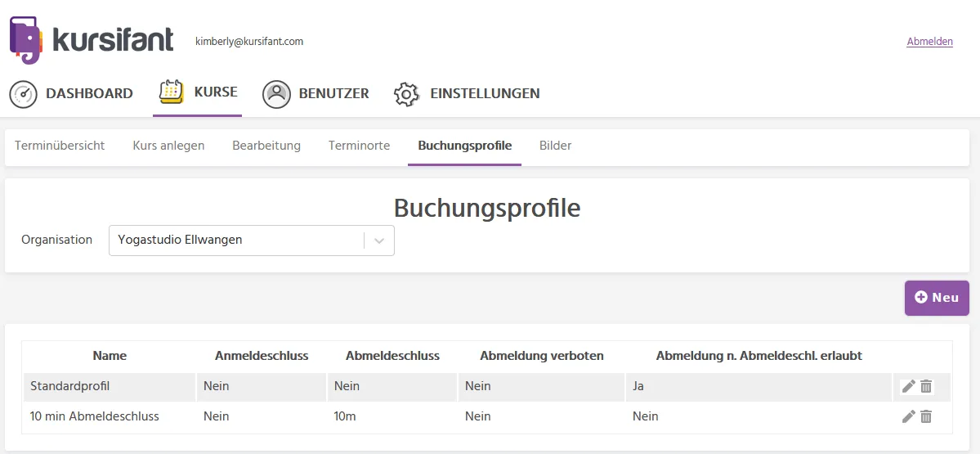This screenshot has width=980, height=454.
Task: Click Abmeldung n. Abmeldeschl. erlaubt header
Action: pyautogui.click(x=758, y=356)
